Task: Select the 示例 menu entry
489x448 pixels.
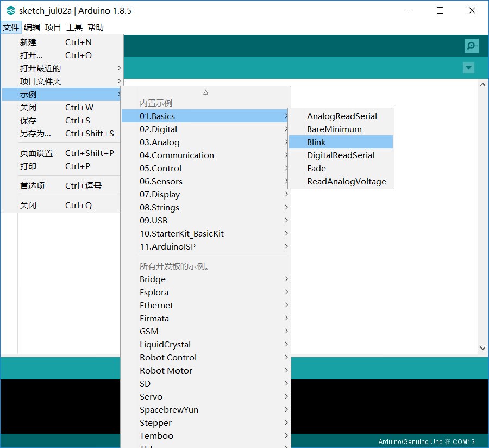Action: (61, 94)
